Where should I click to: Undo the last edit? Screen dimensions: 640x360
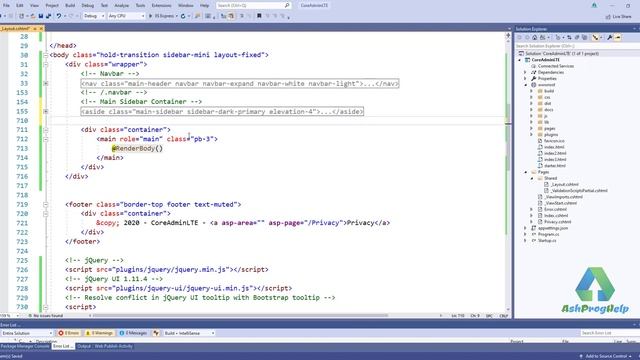(x=59, y=16)
